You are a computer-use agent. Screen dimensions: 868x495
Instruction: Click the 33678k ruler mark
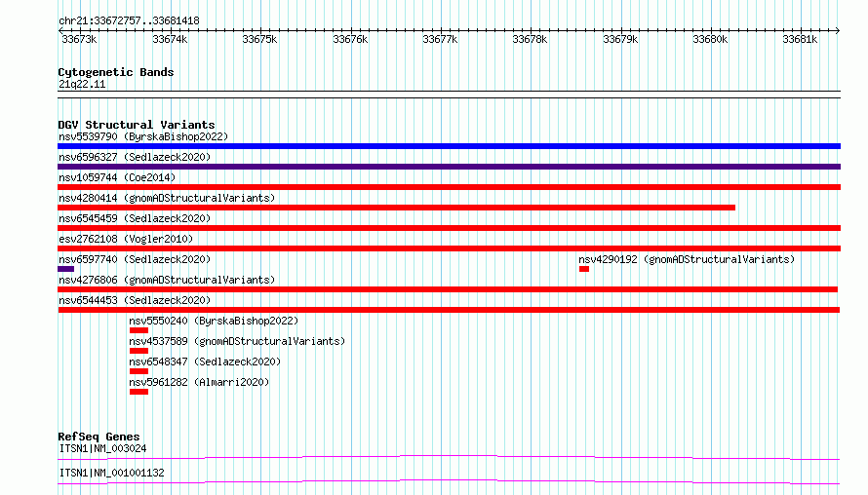pyautogui.click(x=530, y=39)
